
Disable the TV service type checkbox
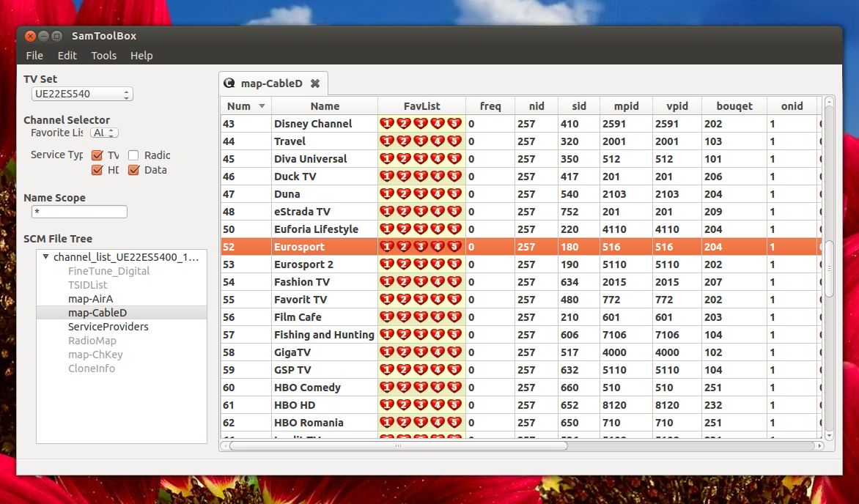[x=97, y=155]
